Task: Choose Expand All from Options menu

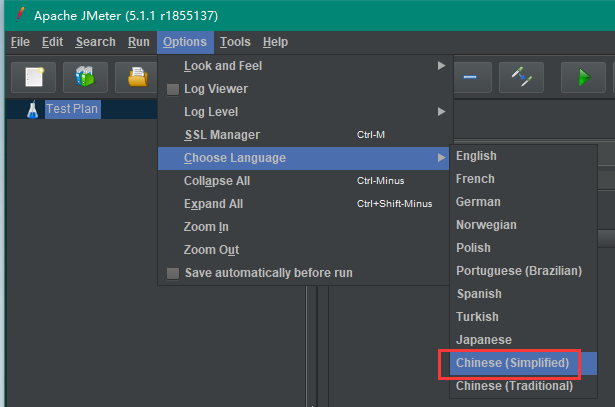Action: pos(303,204)
